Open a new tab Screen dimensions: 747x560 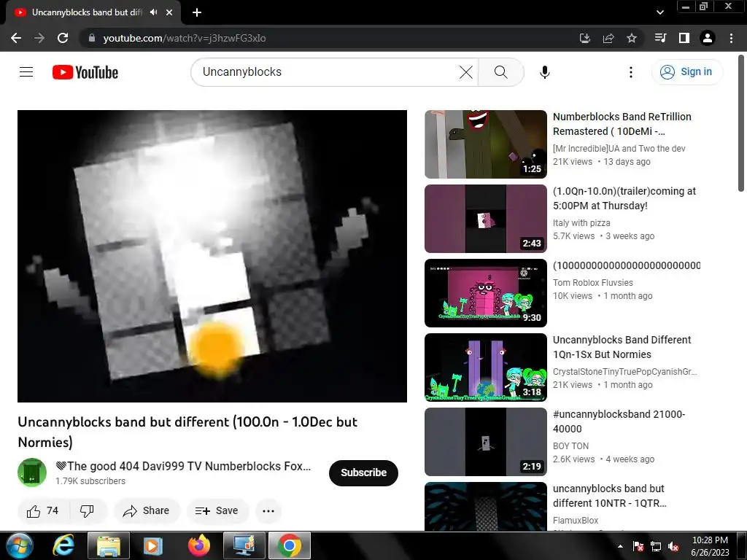197,12
